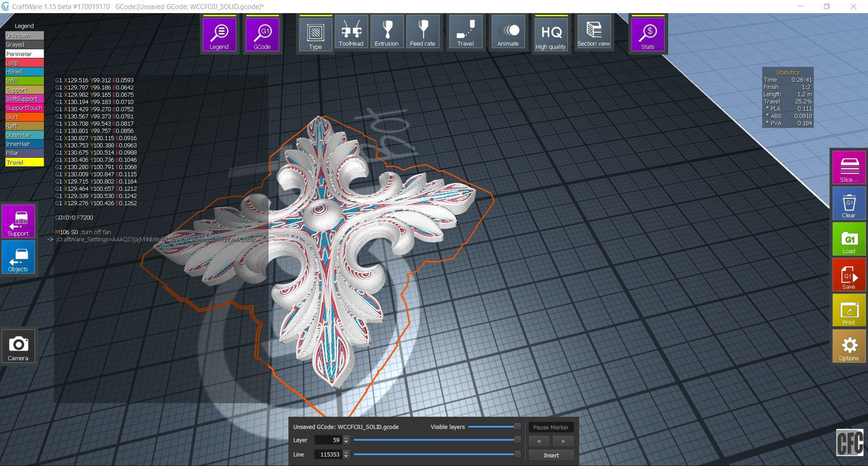
Task: Toggle the GCode view button
Action: (262, 34)
